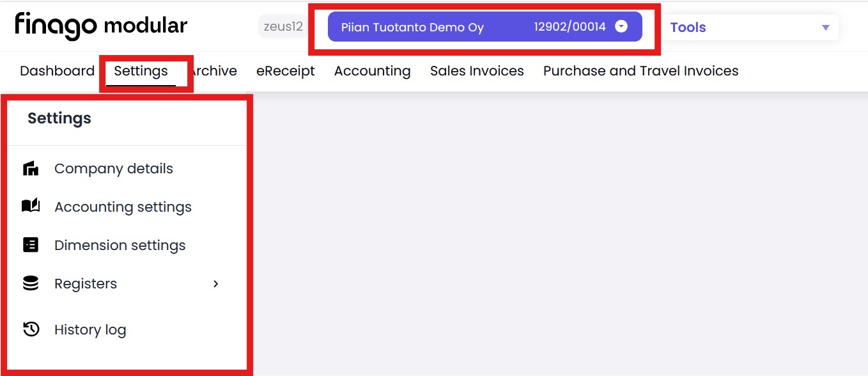The width and height of the screenshot is (868, 376).
Task: Click the History log clock icon
Action: point(31,329)
